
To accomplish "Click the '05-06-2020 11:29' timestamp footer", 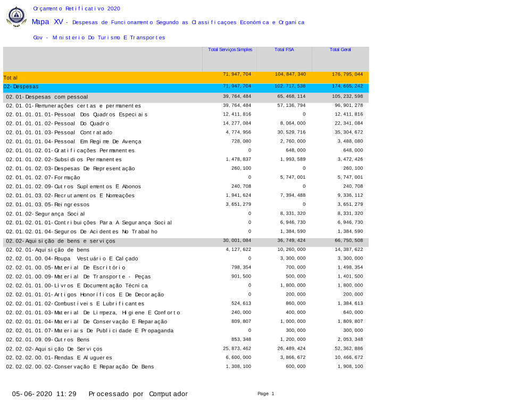I will tap(45, 394).
